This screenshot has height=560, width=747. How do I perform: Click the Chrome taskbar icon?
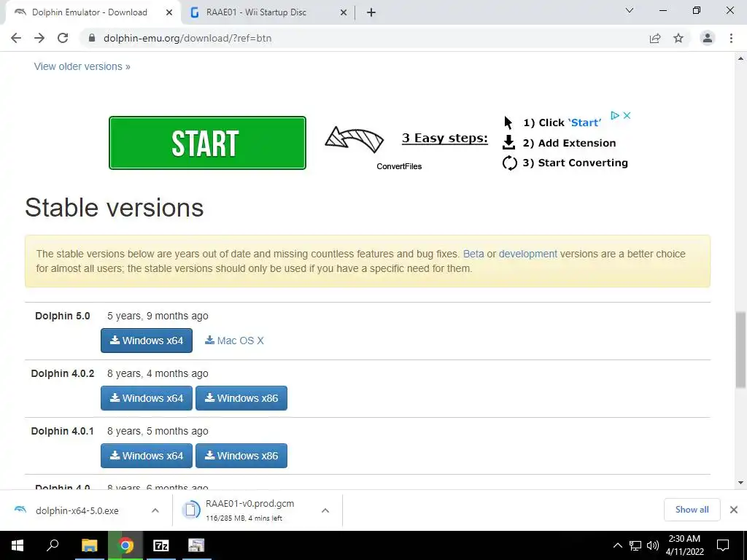click(x=125, y=545)
